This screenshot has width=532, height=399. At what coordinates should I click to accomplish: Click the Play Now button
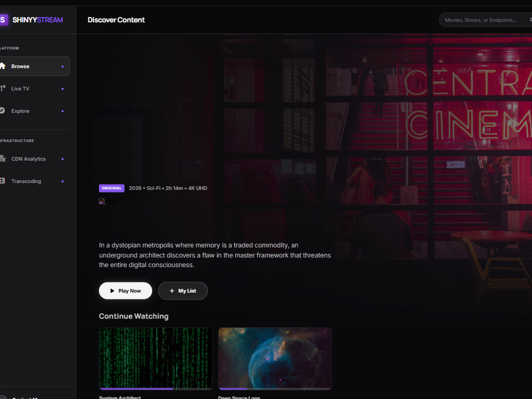pos(126,291)
